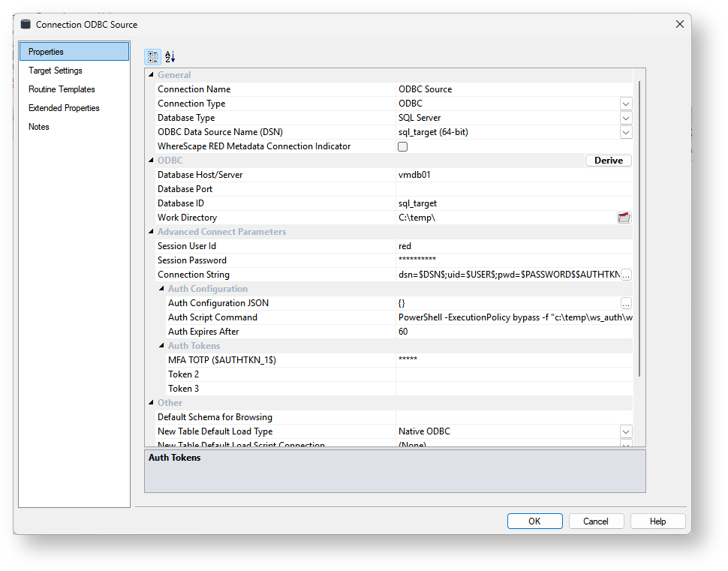Click the Categorized view icon
This screenshot has width=728, height=571.
pyautogui.click(x=152, y=56)
